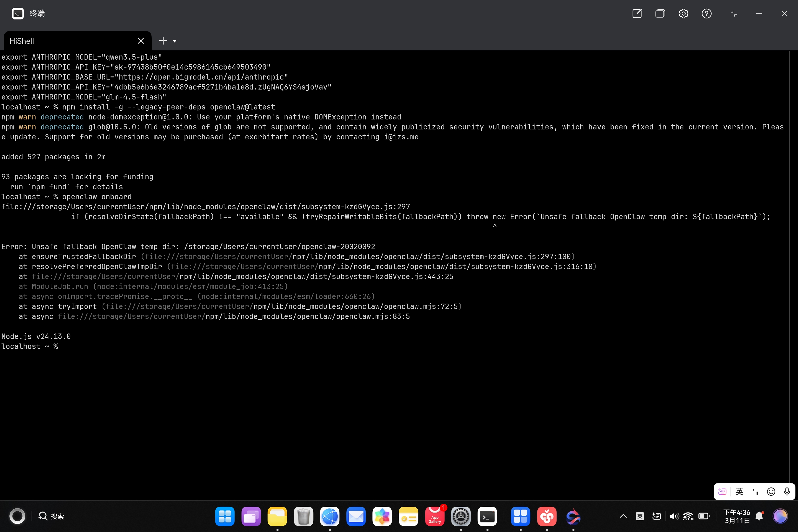
Task: Add a new terminal tab
Action: pyautogui.click(x=163, y=41)
